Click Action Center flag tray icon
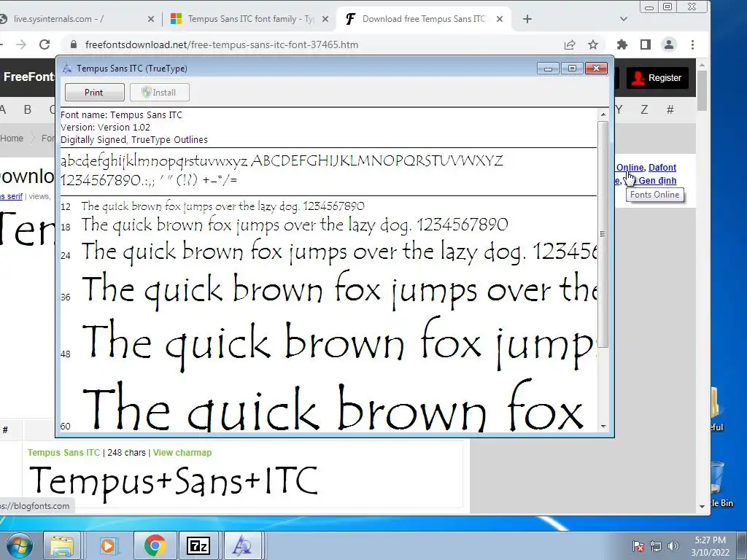Viewport: 747px width, 560px height. click(638, 546)
